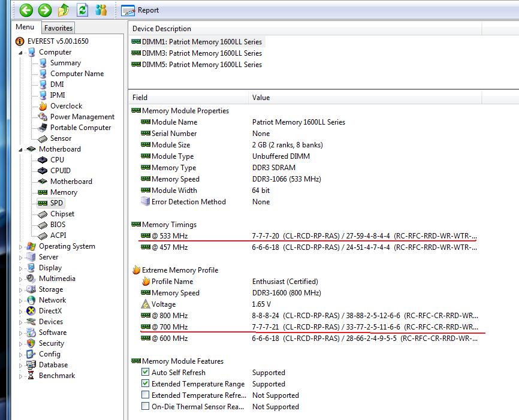519x420 pixels.
Task: Toggle the On-Die Thermal Sensor checkbox
Action: click(x=145, y=406)
